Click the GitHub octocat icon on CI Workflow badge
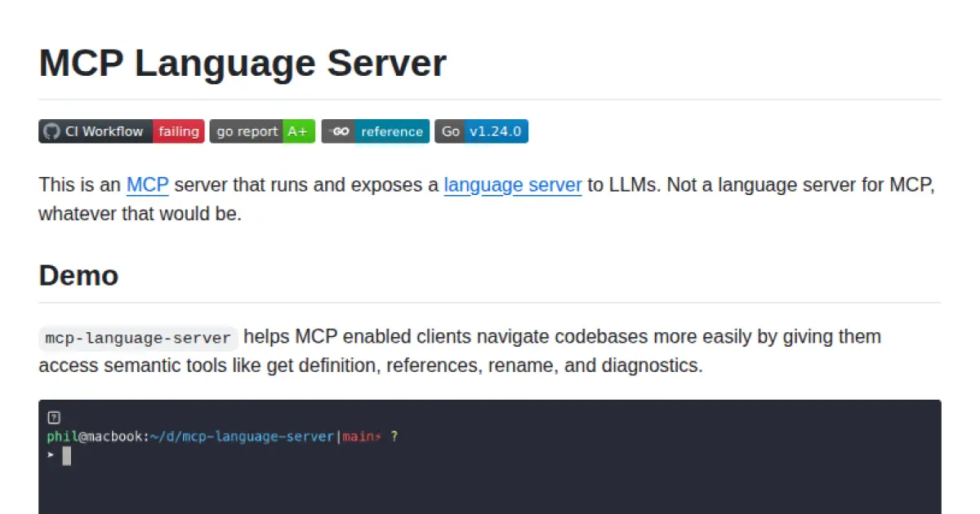Viewport: 980px width, 514px height. coord(51,131)
